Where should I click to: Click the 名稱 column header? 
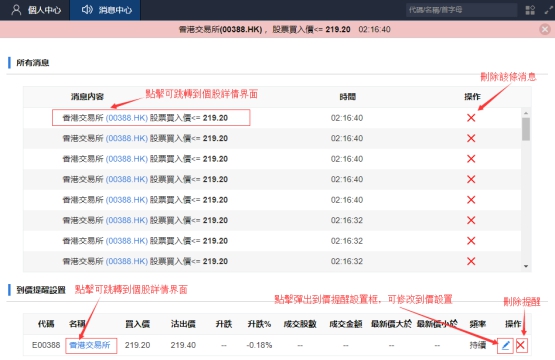(77, 324)
